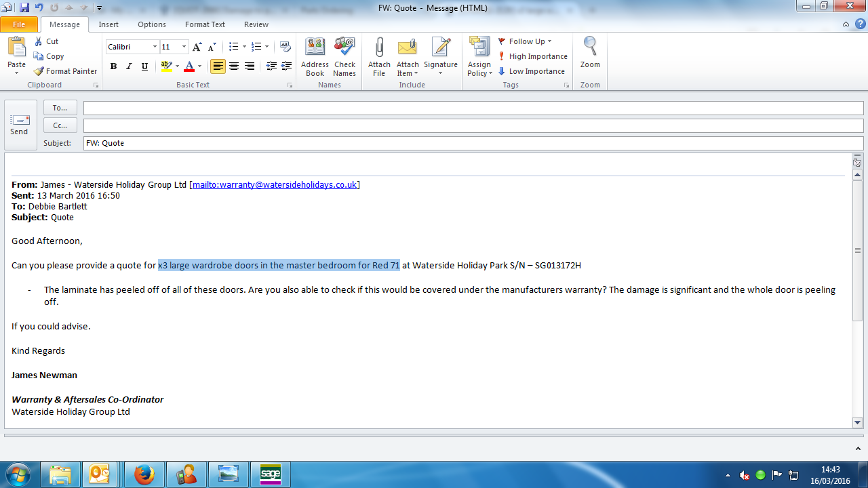868x488 pixels.
Task: Open the warranty@watersideholidays.co.uk mailto link
Action: 274,184
